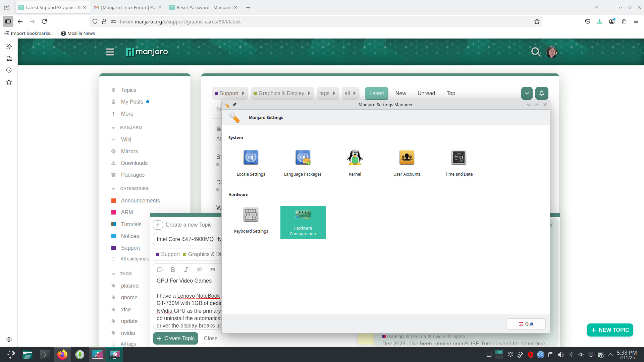Click the Manjaro forum logo
The width and height of the screenshot is (644, 362).
pos(147,52)
